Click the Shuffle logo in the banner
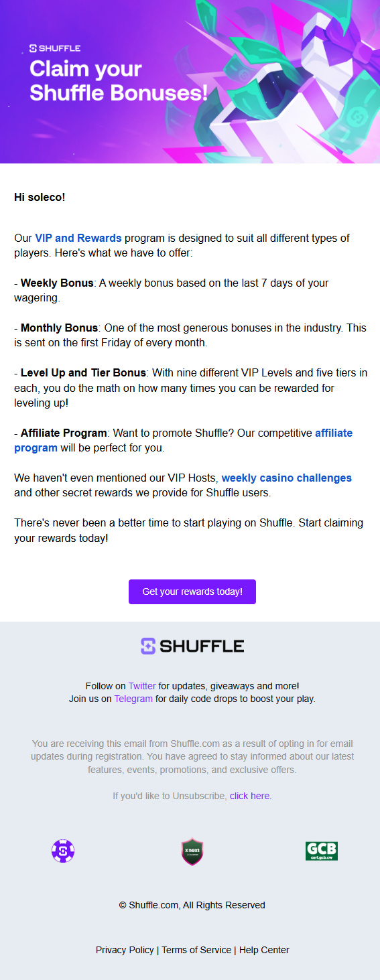Screen dimensions: 380x980 point(55,48)
